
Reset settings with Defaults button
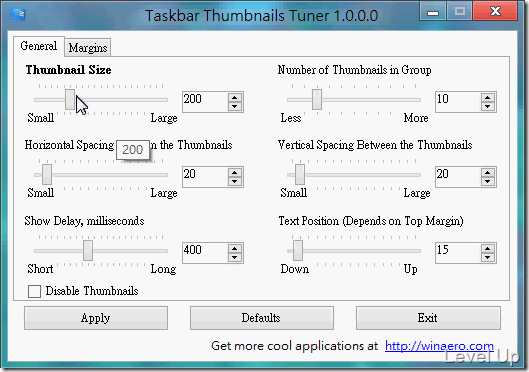[261, 318]
